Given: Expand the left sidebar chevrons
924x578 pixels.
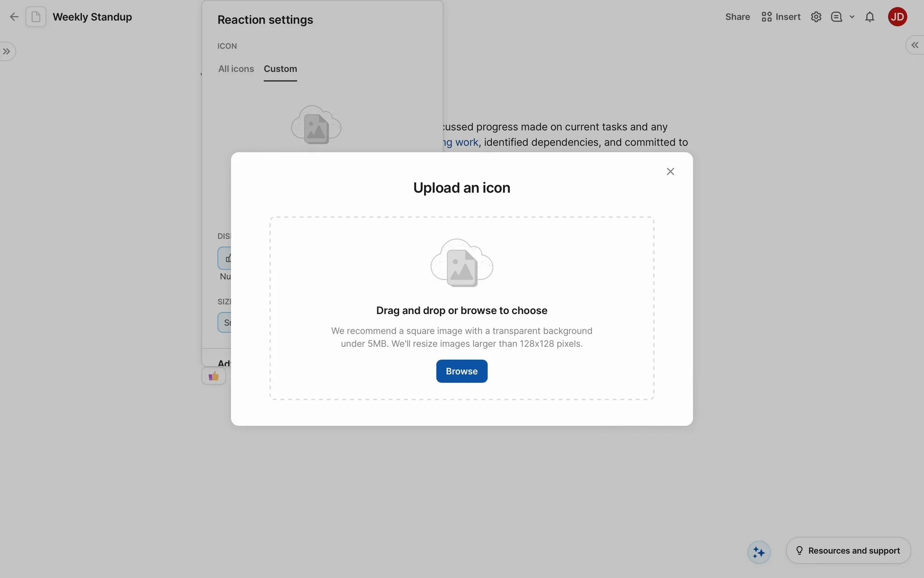Looking at the screenshot, I should point(7,52).
